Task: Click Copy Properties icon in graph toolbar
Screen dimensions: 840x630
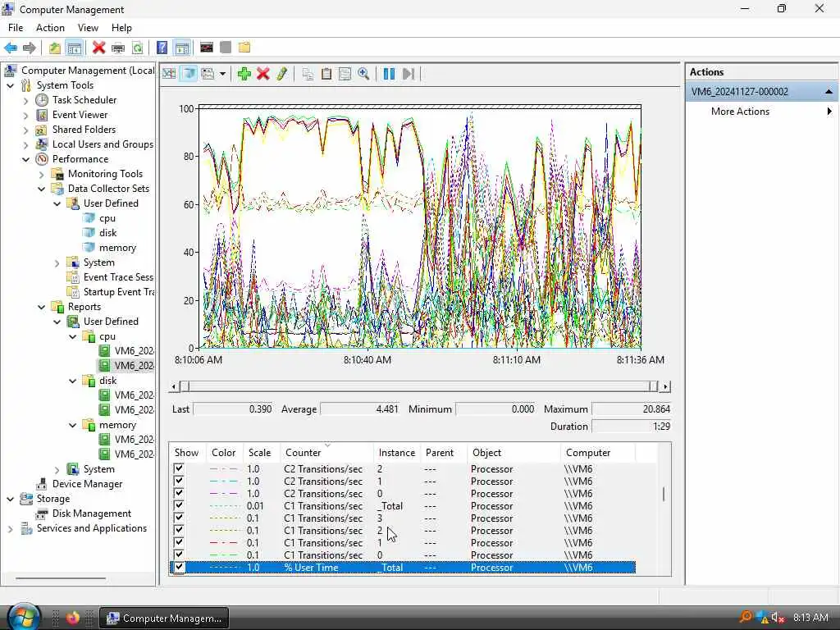Action: point(308,73)
